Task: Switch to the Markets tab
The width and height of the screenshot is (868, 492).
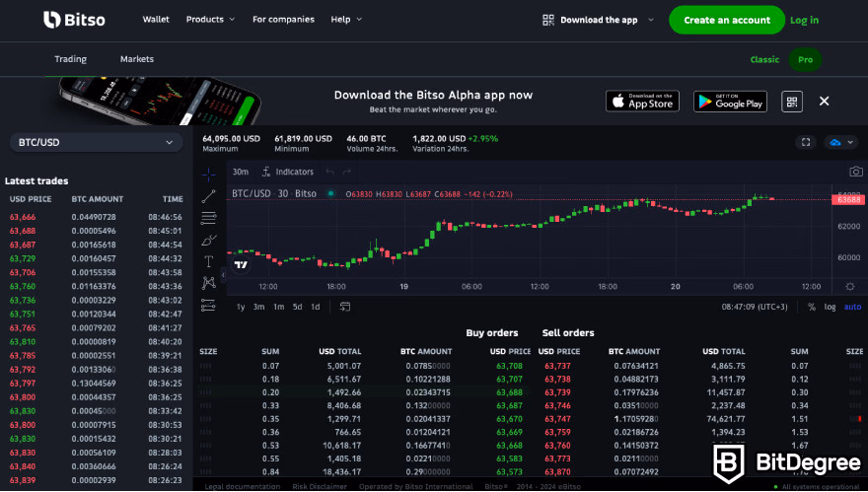Action: point(137,59)
